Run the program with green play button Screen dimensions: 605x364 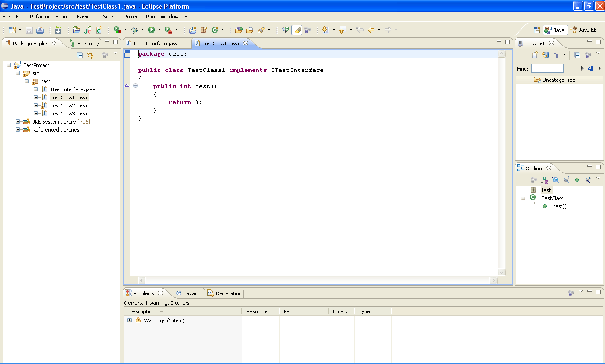click(151, 30)
